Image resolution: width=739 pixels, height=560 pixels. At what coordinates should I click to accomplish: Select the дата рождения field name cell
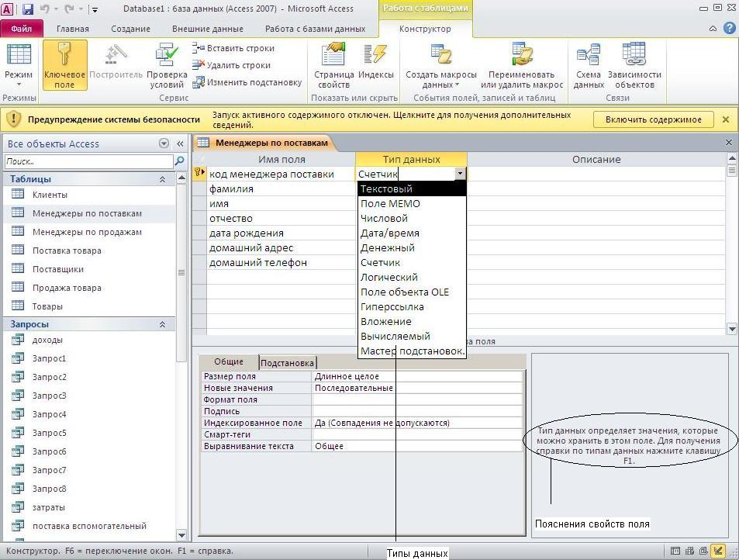click(281, 233)
